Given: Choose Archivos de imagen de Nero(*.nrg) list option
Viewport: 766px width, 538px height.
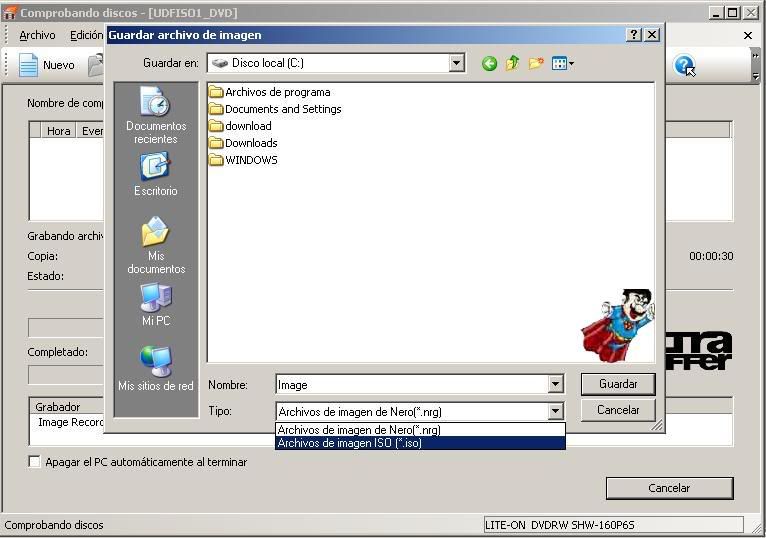Looking at the screenshot, I should 420,430.
